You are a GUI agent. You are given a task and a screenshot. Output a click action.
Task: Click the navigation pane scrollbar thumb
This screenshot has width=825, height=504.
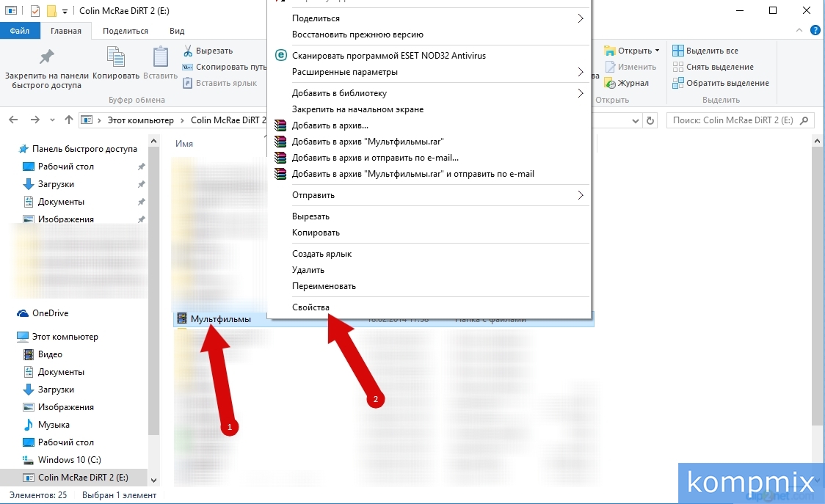(x=153, y=291)
